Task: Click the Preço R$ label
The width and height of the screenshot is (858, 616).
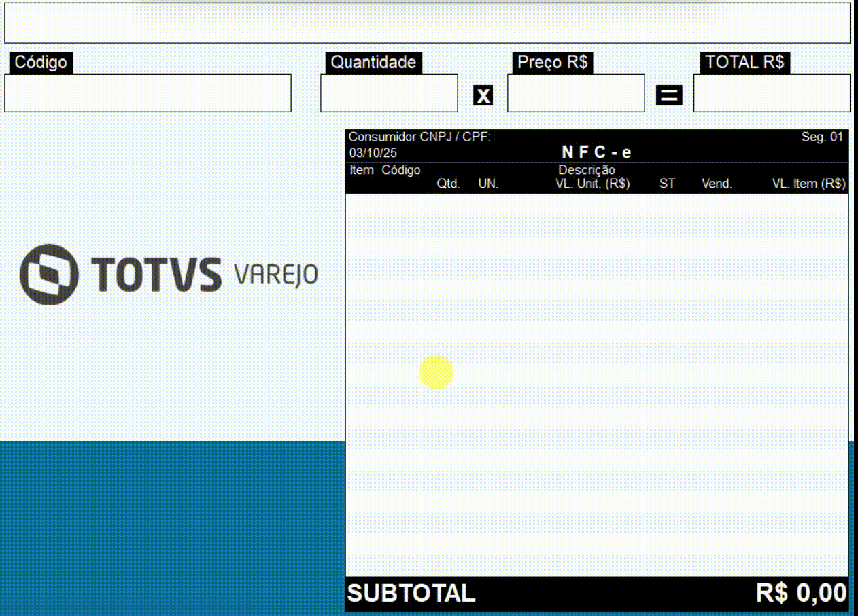Action: pos(553,63)
